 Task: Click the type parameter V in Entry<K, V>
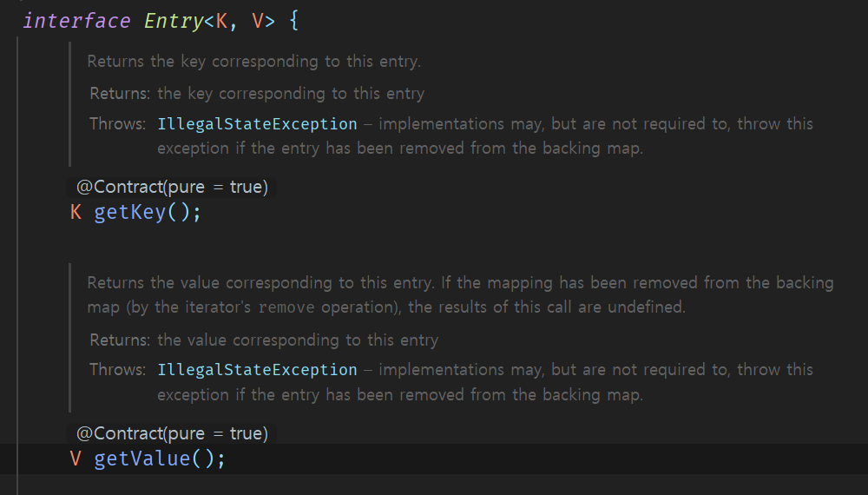(258, 21)
